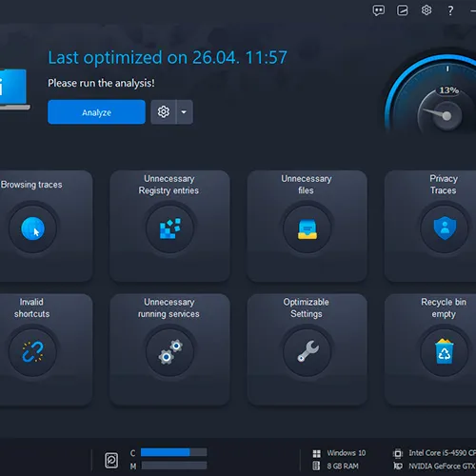The image size is (476, 476).
Task: Open analysis settings gear next to Analyze
Action: pos(164,112)
